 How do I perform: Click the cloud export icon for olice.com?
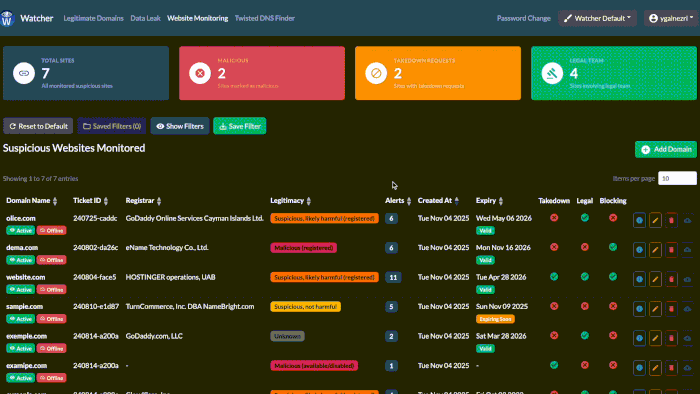688,220
